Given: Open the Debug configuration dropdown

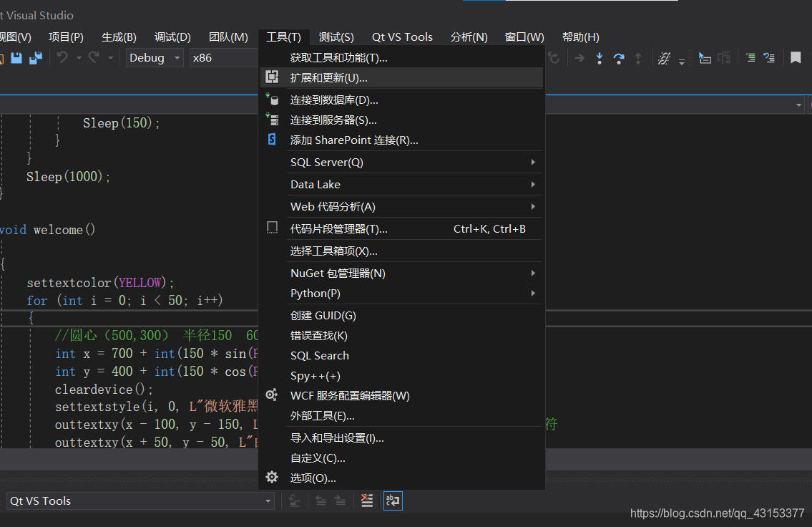Looking at the screenshot, I should (155, 57).
